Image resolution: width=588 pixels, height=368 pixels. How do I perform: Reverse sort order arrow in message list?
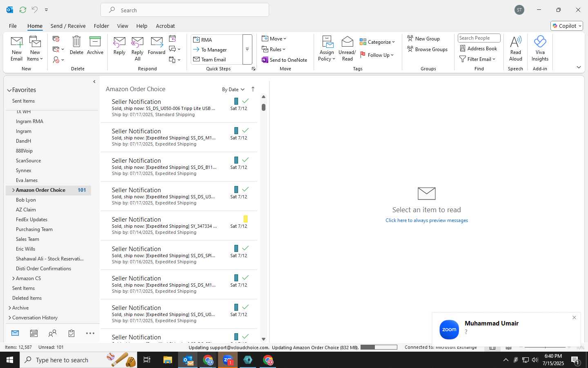click(x=253, y=89)
